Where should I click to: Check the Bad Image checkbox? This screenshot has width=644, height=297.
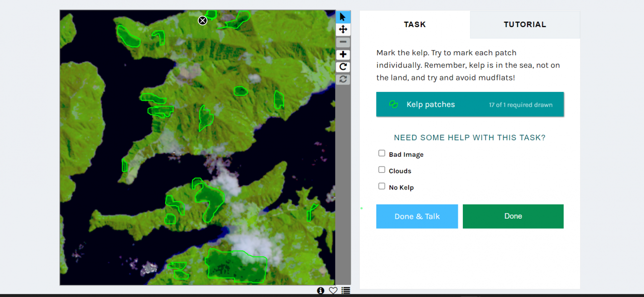pyautogui.click(x=382, y=153)
